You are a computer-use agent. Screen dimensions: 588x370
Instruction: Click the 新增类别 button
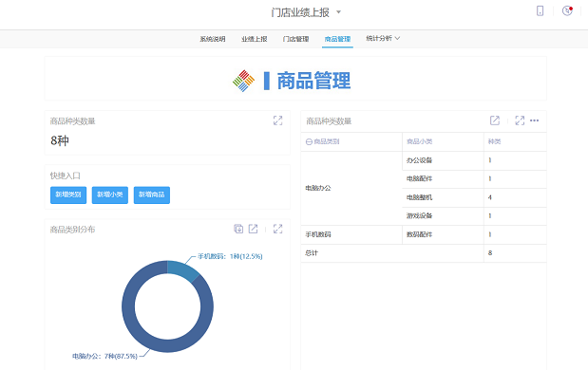point(68,194)
